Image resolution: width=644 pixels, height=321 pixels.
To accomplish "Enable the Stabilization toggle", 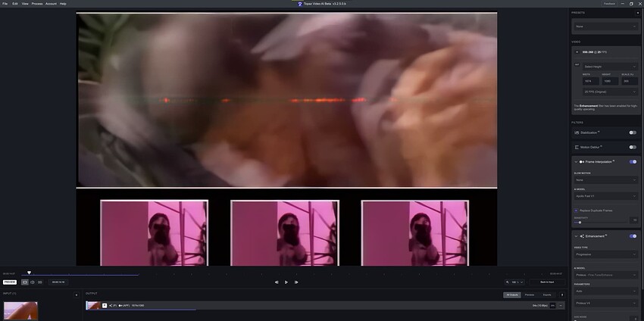I will click(x=633, y=132).
